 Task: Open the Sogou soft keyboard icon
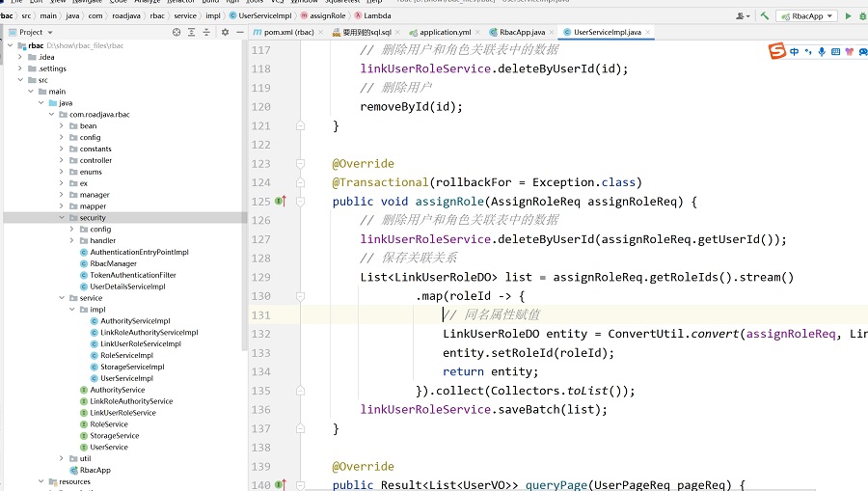[x=835, y=51]
